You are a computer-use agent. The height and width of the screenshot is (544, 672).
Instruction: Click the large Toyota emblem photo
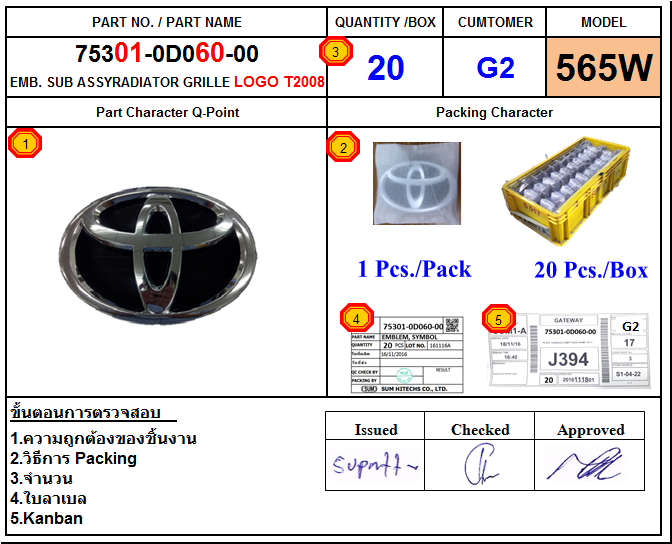pyautogui.click(x=158, y=255)
